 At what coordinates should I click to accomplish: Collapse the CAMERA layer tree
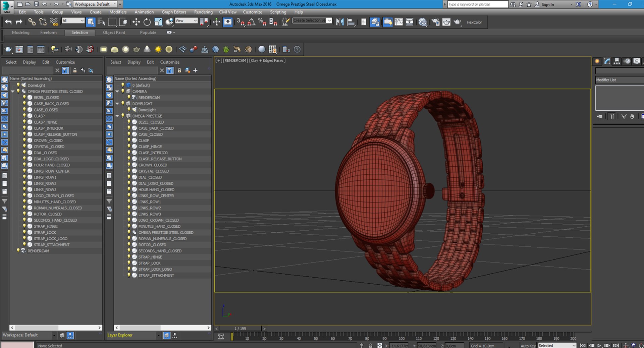coord(117,91)
